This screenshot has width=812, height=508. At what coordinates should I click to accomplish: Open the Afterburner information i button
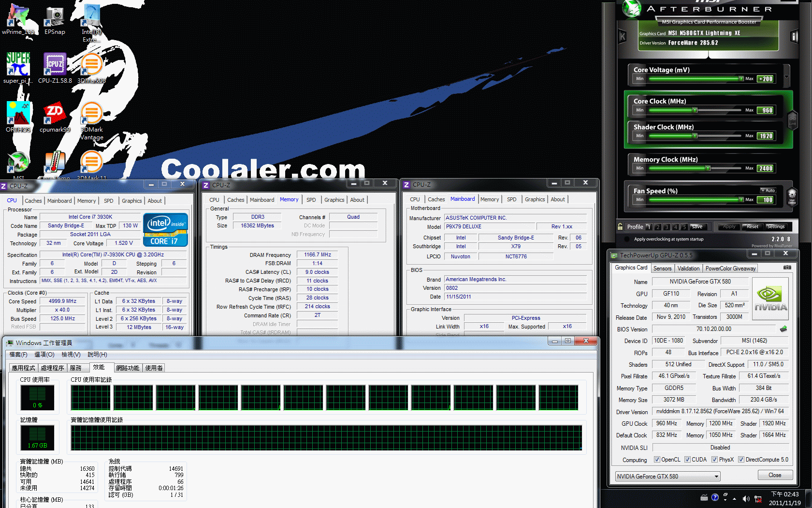[x=794, y=36]
